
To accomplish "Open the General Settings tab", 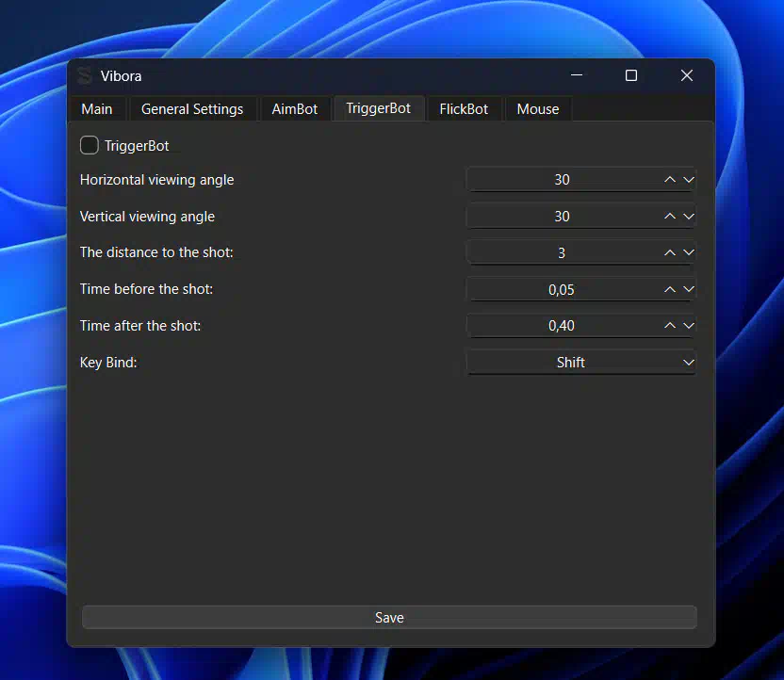I will coord(192,108).
